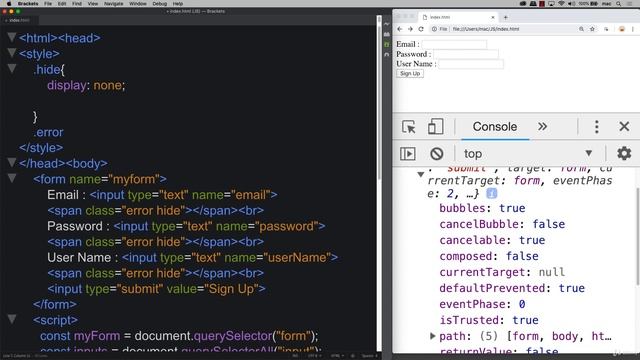This screenshot has width=640, height=360.
Task: Click the 'bubbles: true' console property
Action: click(482, 208)
